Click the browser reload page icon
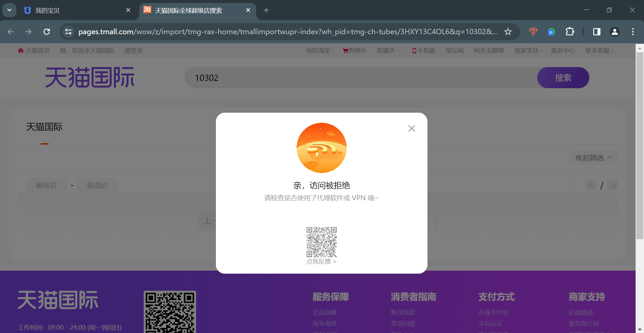Viewport: 644px width, 333px height. pos(47,32)
